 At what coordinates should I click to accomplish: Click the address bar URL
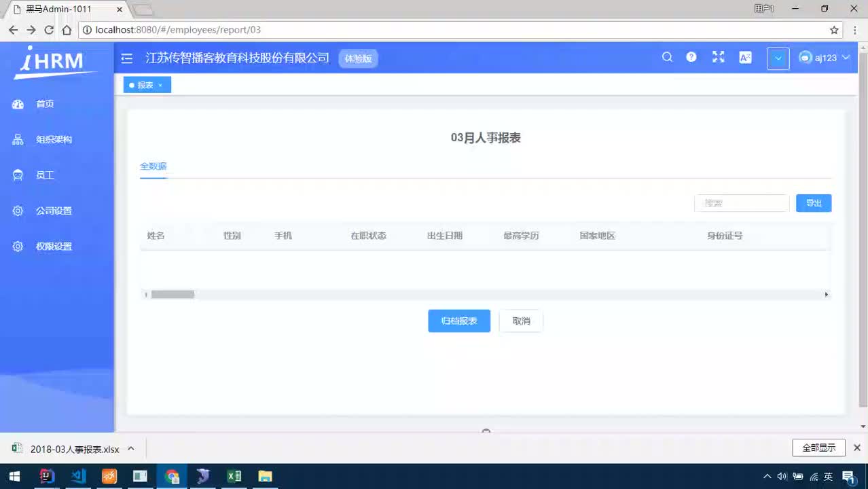[x=178, y=30]
